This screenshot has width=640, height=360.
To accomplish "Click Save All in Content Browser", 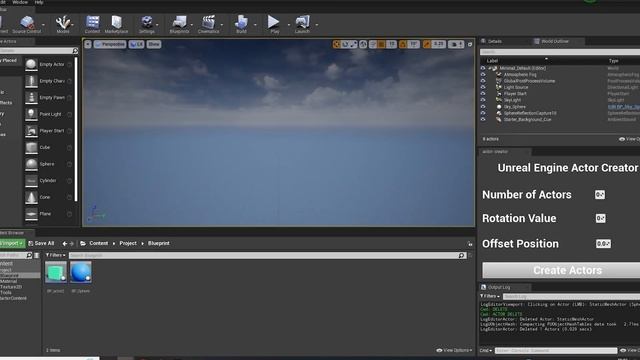I will point(41,244).
